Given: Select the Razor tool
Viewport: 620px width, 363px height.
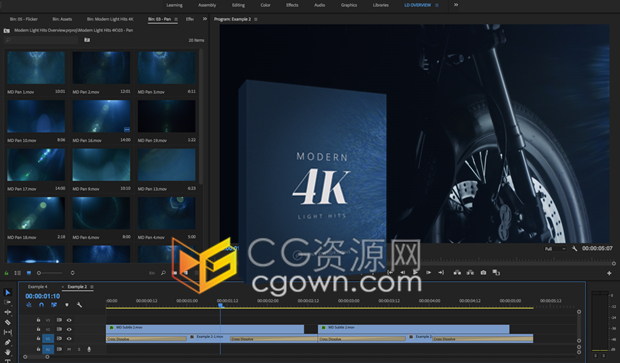Looking at the screenshot, I should coord(8,322).
